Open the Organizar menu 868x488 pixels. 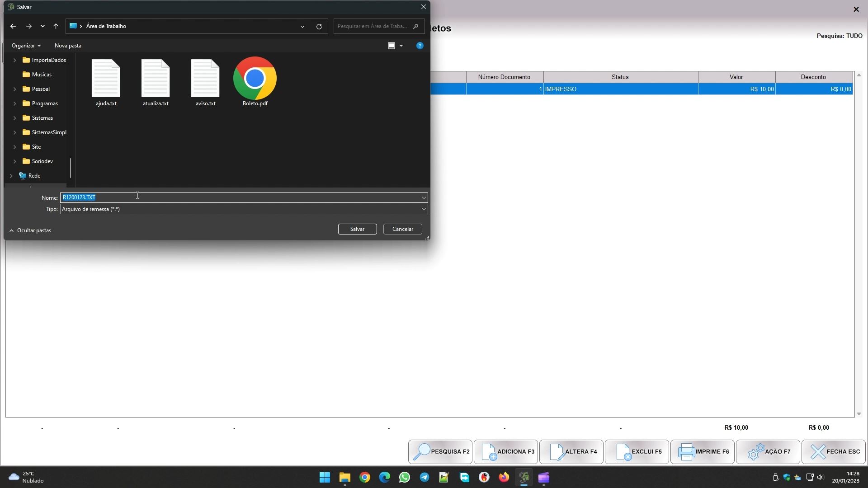[x=26, y=46]
